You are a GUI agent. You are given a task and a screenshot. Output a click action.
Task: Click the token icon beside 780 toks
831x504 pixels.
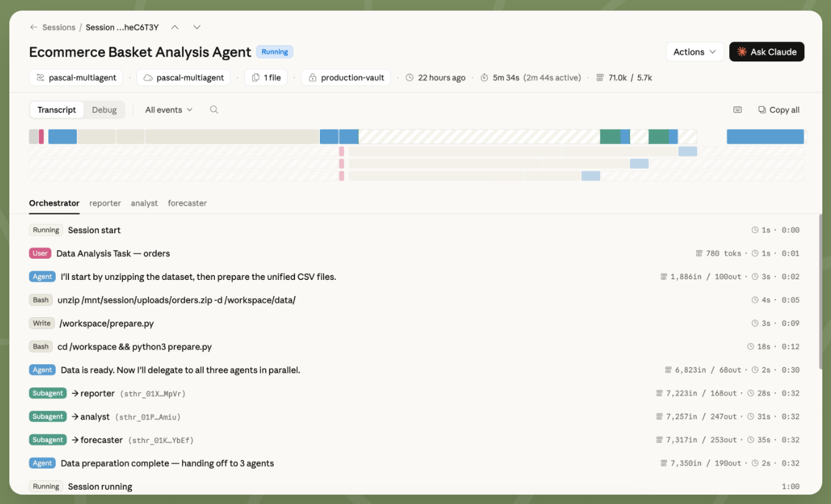(699, 253)
